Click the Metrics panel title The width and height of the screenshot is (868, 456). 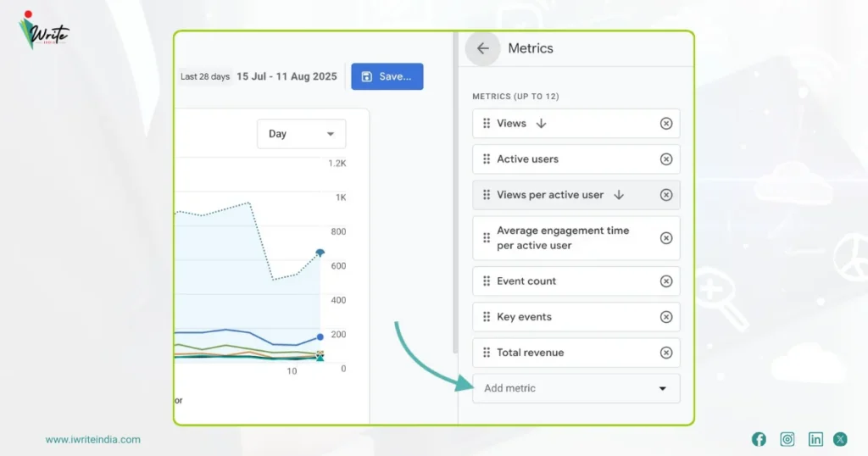[x=531, y=48]
